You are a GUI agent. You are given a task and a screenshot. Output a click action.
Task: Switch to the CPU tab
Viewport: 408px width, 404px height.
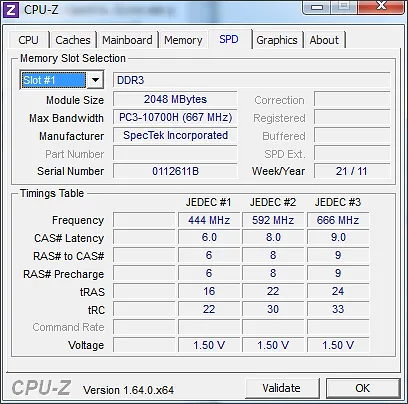point(28,40)
